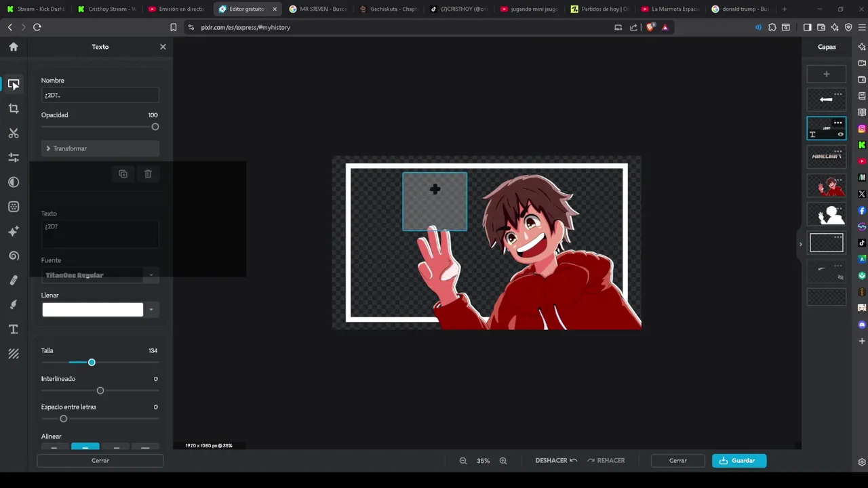The height and width of the screenshot is (488, 868).
Task: Switch to donald trump search tab
Action: tap(742, 9)
